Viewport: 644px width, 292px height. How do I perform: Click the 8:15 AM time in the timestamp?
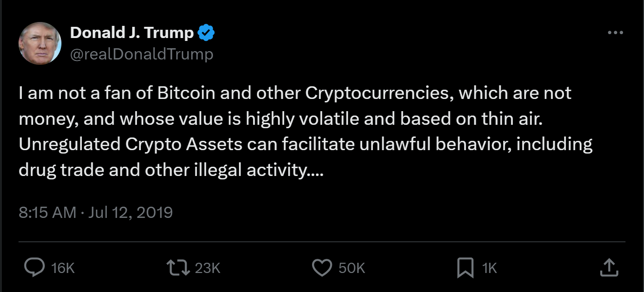[x=47, y=213]
